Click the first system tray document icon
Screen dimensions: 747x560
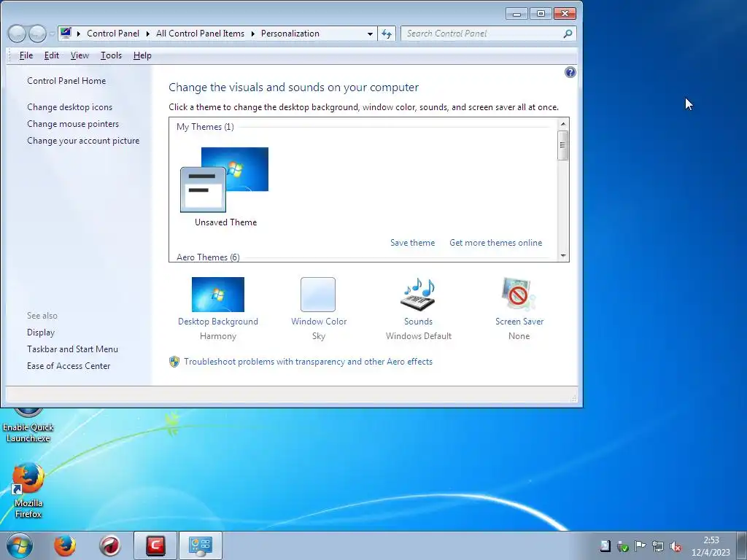[x=605, y=546]
